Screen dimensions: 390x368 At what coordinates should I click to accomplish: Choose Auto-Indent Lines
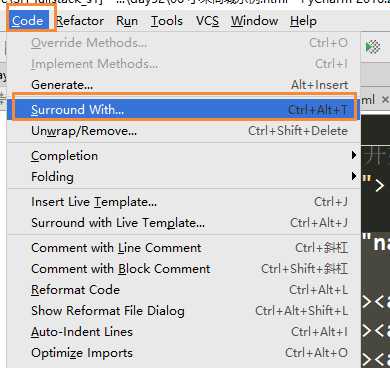coord(183,332)
